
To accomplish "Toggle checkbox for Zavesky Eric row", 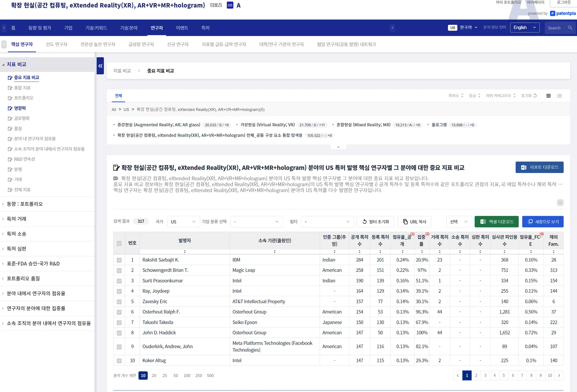I will tap(119, 302).
